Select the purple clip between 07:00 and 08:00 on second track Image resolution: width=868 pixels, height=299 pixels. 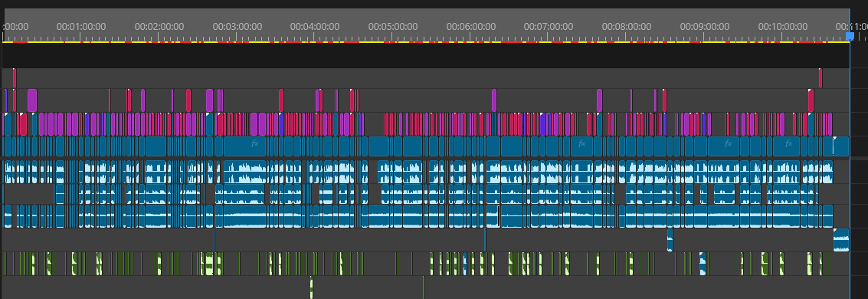tap(600, 100)
